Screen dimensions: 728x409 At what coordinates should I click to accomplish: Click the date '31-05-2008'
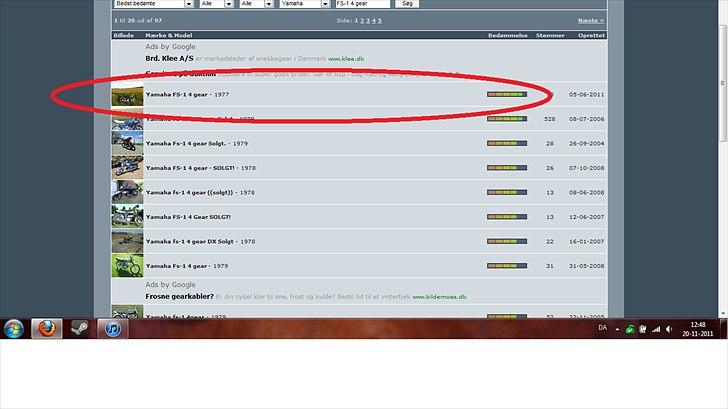[586, 266]
